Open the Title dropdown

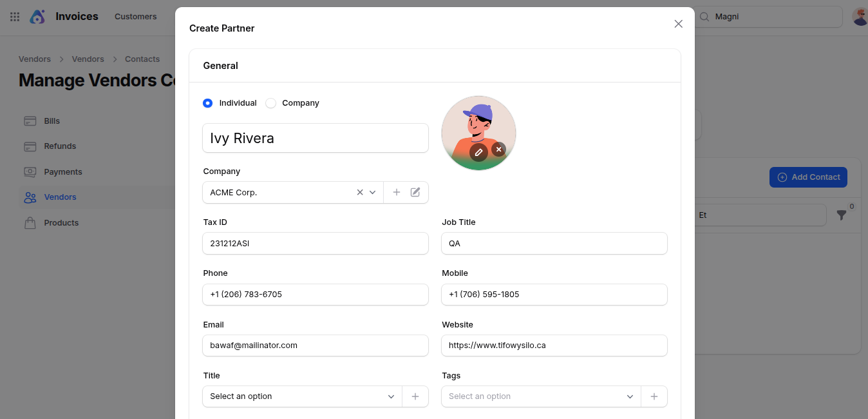(x=391, y=396)
